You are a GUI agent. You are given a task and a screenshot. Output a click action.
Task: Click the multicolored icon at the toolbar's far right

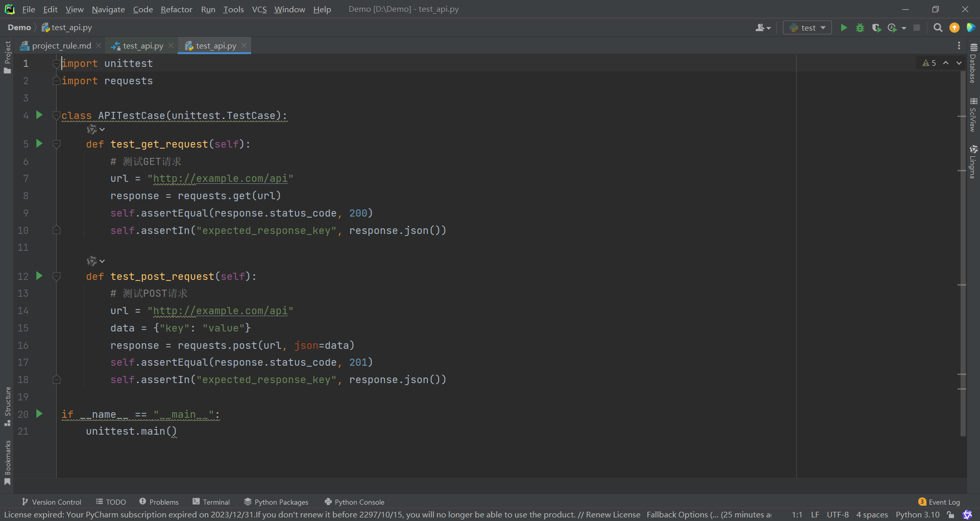[x=971, y=28]
